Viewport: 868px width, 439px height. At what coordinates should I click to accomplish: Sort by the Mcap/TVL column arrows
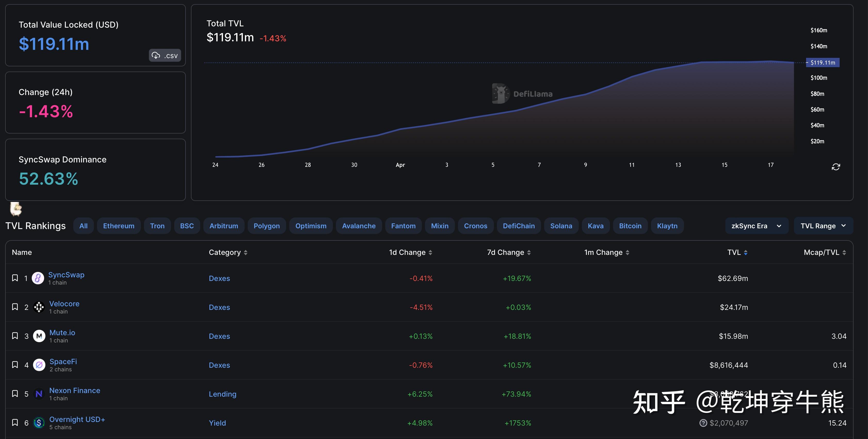[x=844, y=253]
